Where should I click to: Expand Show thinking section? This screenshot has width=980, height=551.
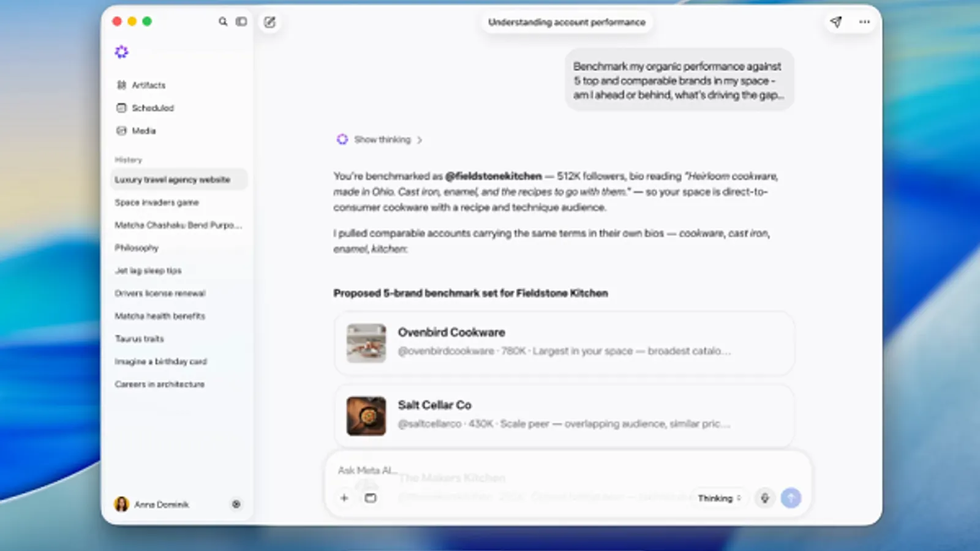click(x=388, y=140)
